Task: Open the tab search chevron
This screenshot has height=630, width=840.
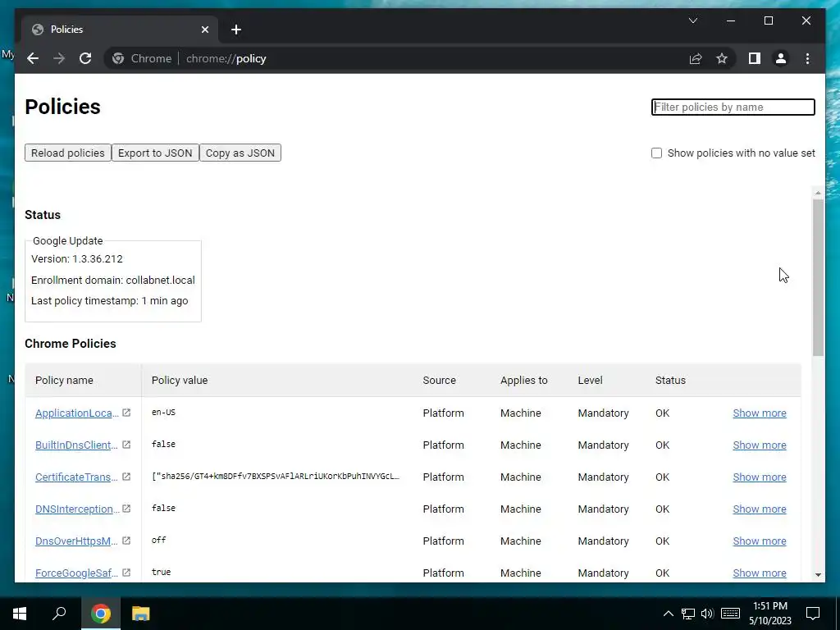Action: coord(692,21)
